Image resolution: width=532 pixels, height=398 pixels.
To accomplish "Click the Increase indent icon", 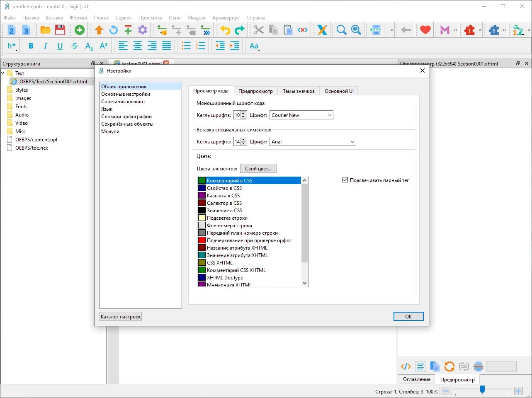I will (x=235, y=46).
